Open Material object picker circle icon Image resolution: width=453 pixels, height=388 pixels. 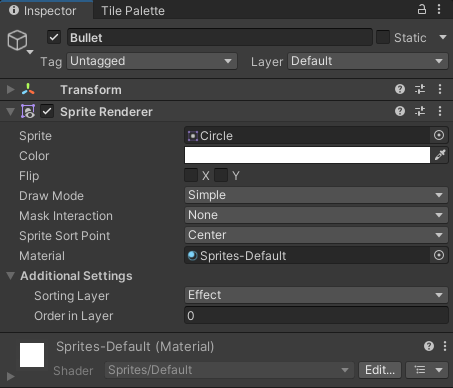click(439, 255)
